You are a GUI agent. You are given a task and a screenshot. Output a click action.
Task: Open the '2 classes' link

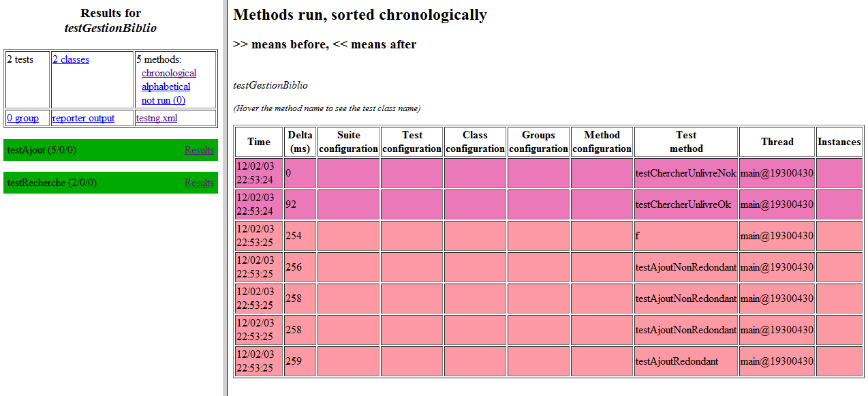point(71,60)
